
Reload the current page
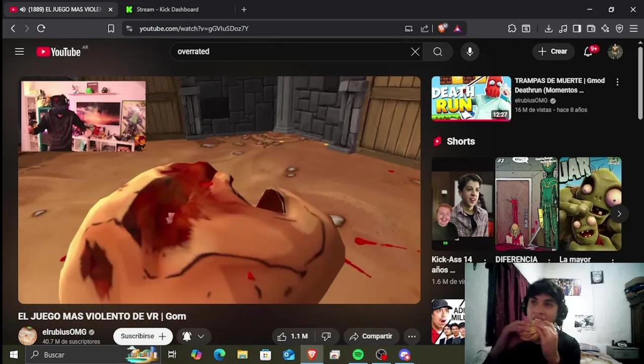coord(41,28)
